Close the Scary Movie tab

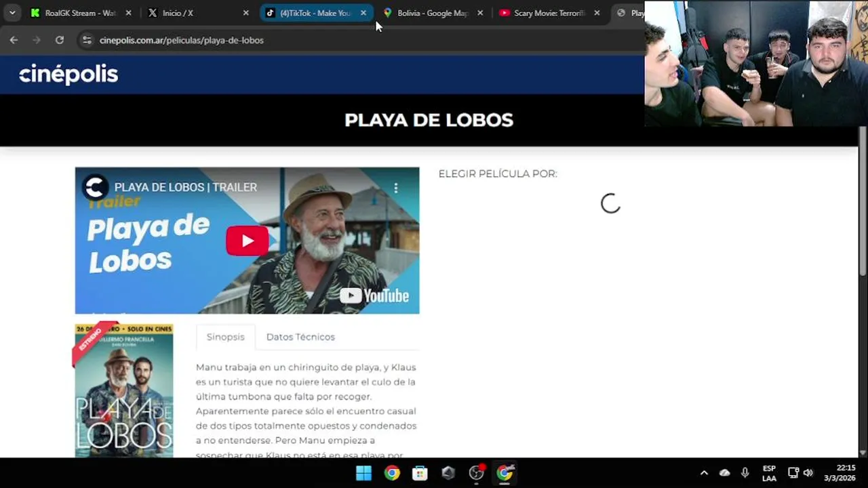597,13
